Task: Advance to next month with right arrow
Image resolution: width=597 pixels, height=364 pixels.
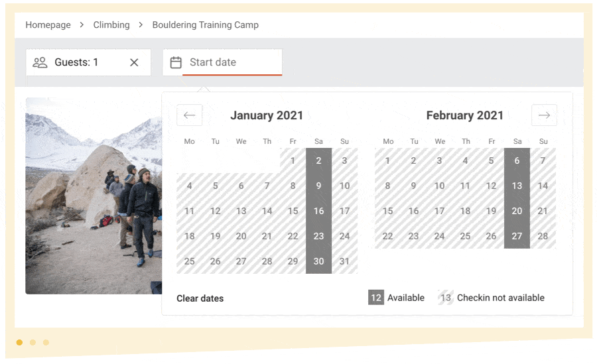Action: click(544, 115)
